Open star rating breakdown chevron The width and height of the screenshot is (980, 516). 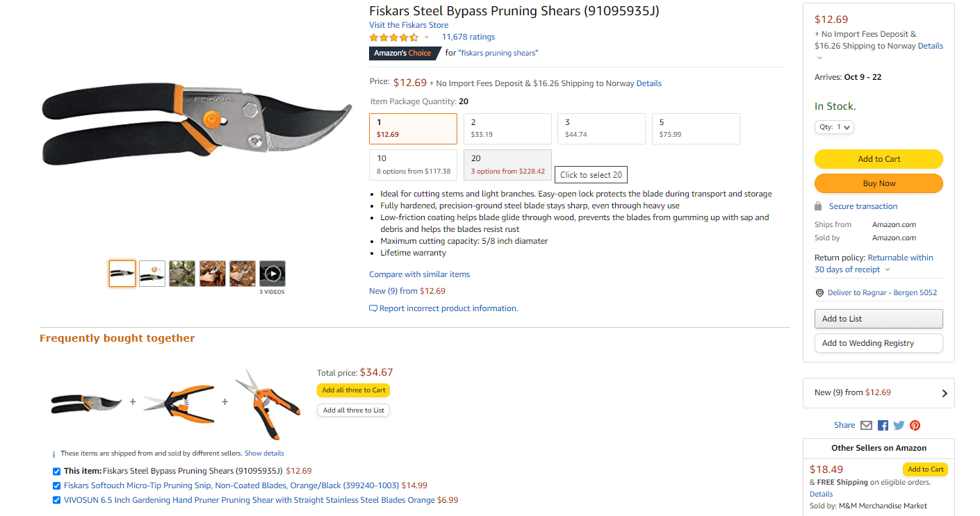tap(427, 38)
